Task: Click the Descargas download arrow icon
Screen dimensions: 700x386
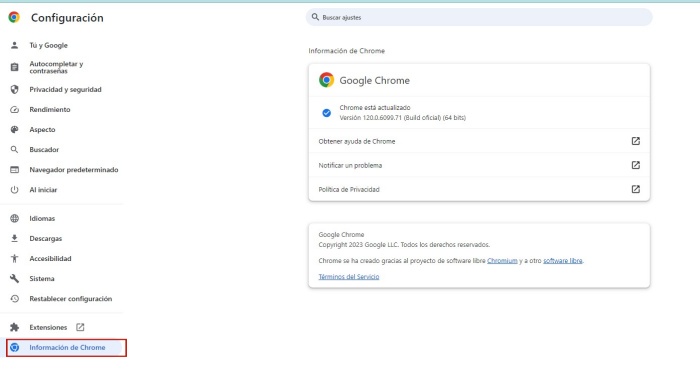Action: (x=15, y=238)
